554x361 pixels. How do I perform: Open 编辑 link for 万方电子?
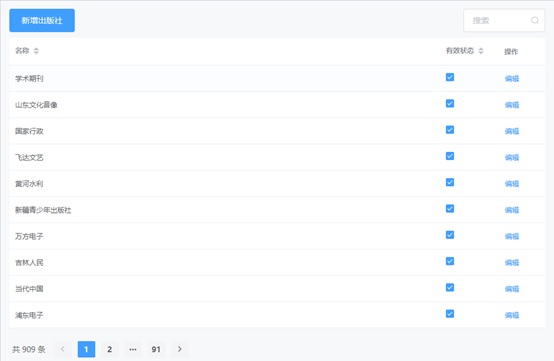coord(512,236)
